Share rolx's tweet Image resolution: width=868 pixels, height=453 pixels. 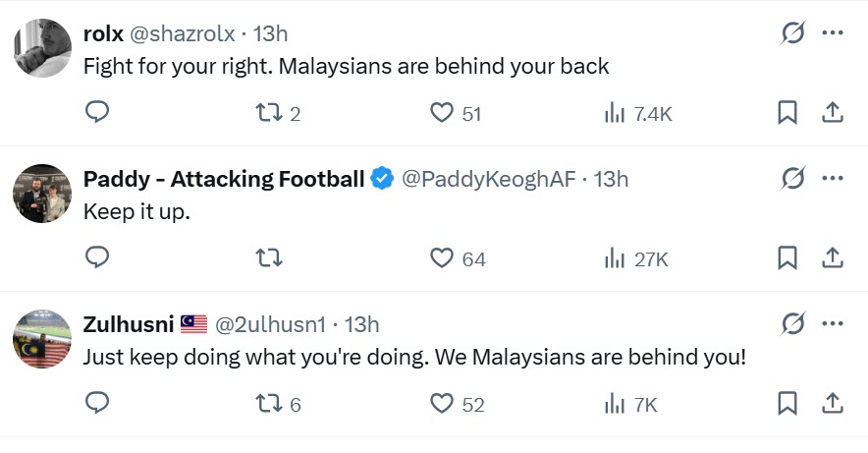(832, 113)
